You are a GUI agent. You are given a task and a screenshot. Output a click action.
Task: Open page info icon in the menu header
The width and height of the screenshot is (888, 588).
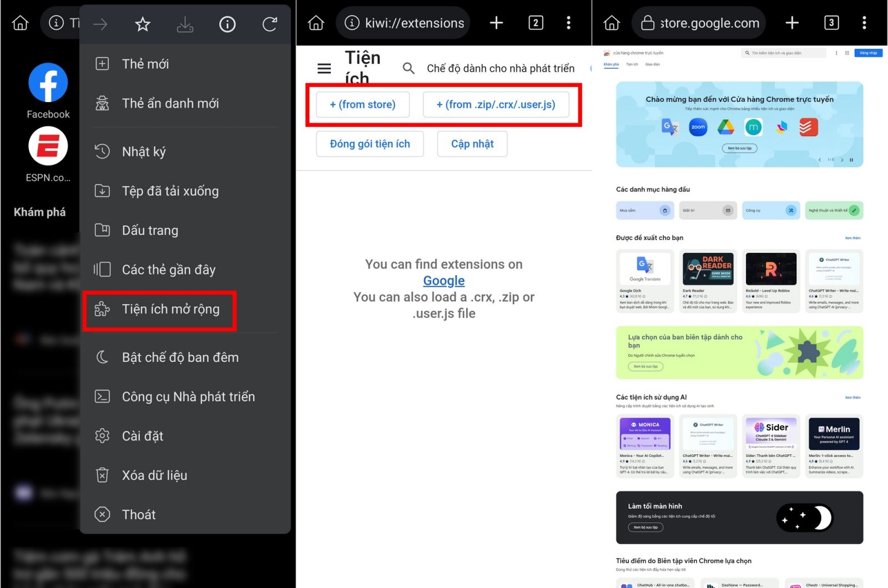click(227, 24)
